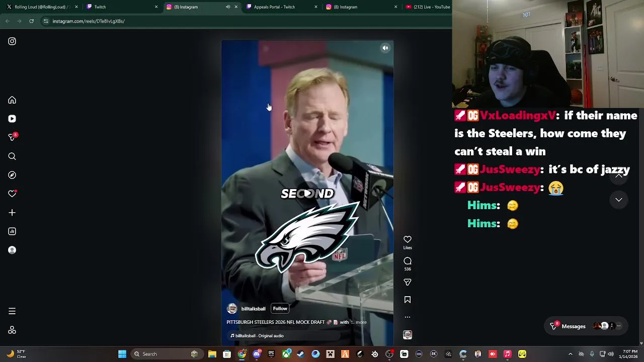Open the weather widget showing 52°F
Image resolution: width=644 pixels, height=362 pixels.
[x=16, y=354]
